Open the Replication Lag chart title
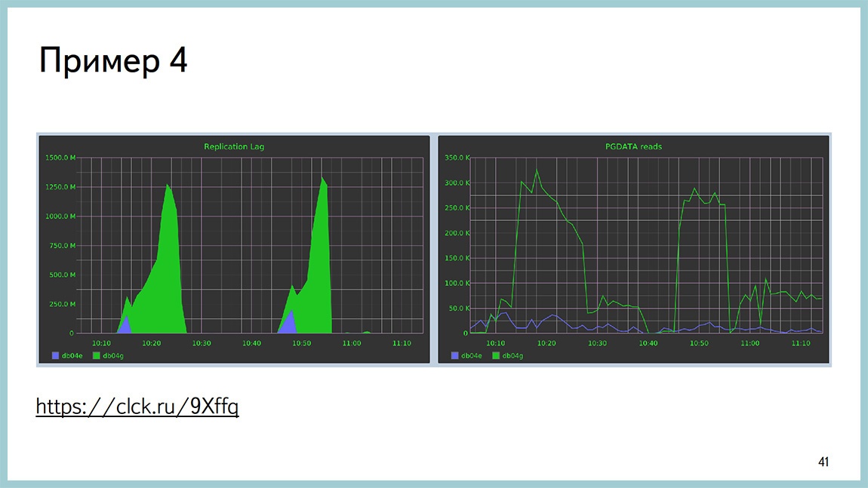Viewport: 868px width, 488px height. [x=233, y=146]
